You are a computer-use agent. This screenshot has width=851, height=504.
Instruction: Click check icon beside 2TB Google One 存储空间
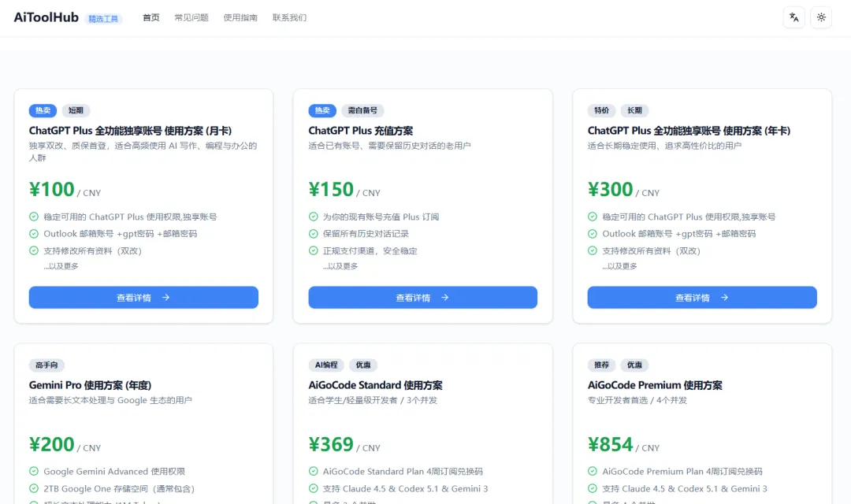tap(34, 488)
